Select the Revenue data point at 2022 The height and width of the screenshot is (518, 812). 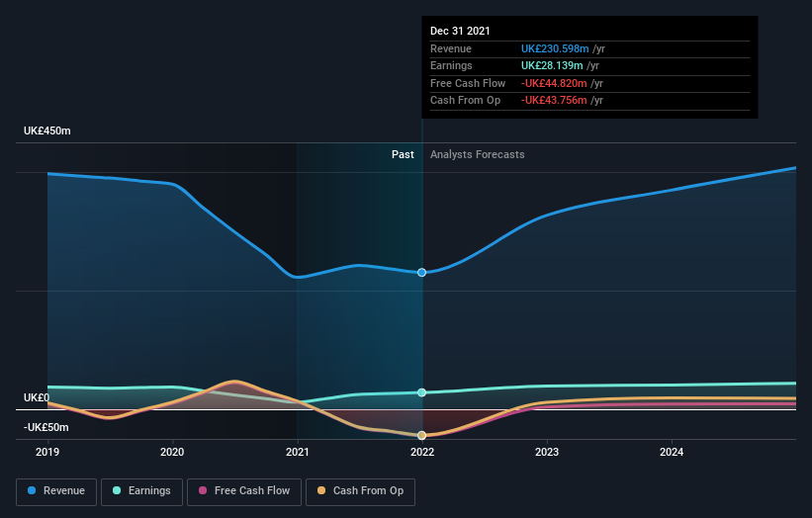pyautogui.click(x=422, y=273)
